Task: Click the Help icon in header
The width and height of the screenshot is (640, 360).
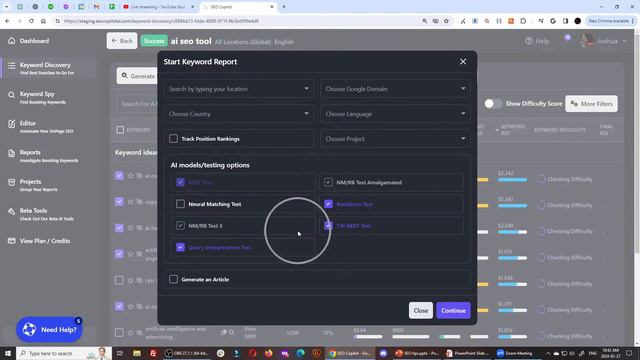Action: 529,41
